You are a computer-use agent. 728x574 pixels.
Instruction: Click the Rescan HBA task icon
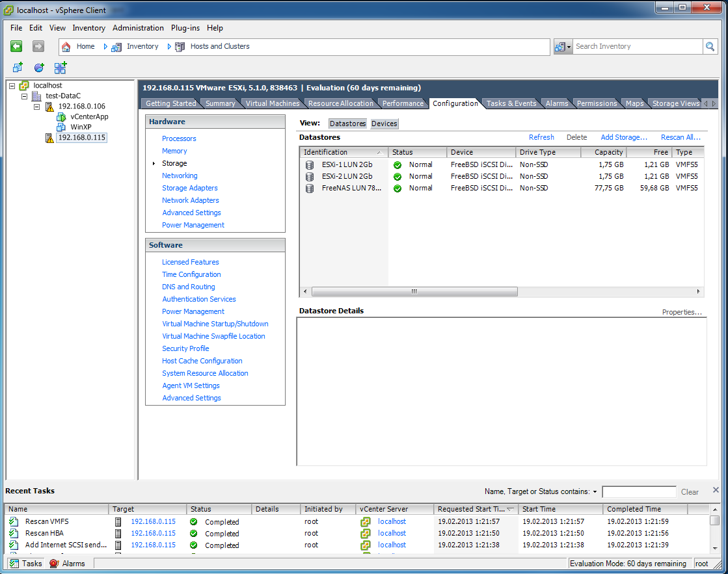click(x=14, y=533)
